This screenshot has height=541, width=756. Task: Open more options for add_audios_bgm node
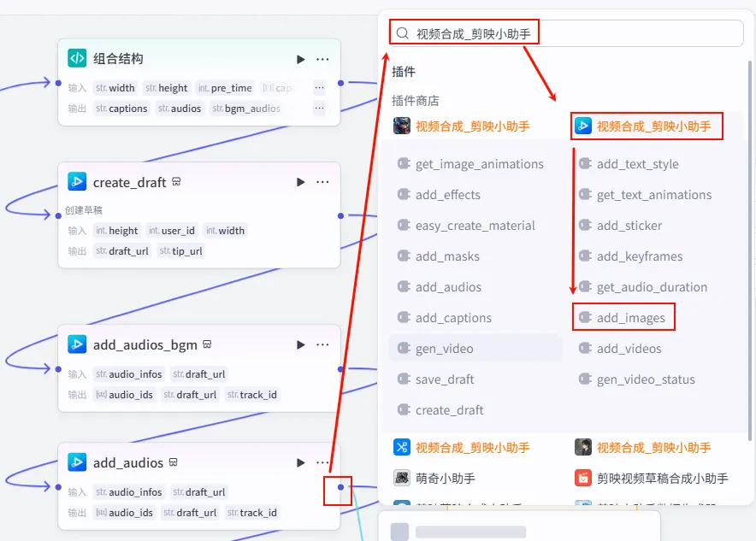pos(322,345)
